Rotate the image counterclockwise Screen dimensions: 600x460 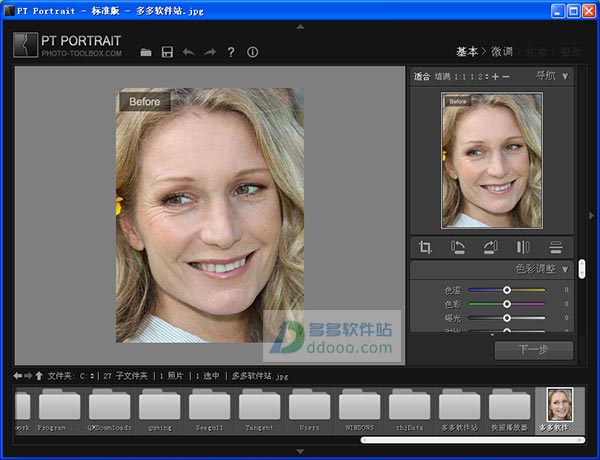458,247
